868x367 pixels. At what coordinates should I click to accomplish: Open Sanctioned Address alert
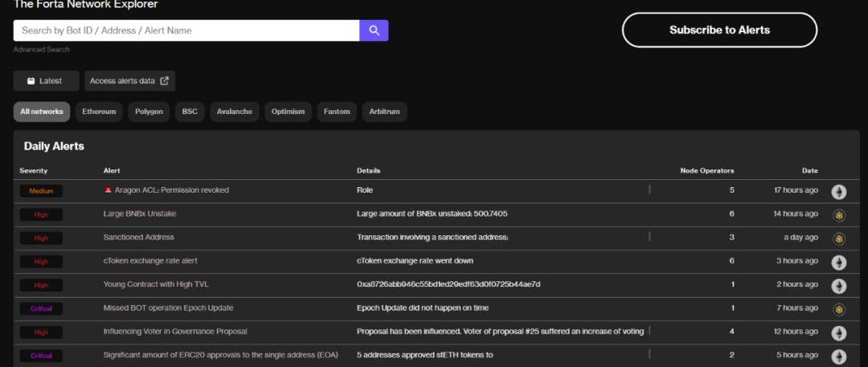tap(138, 237)
